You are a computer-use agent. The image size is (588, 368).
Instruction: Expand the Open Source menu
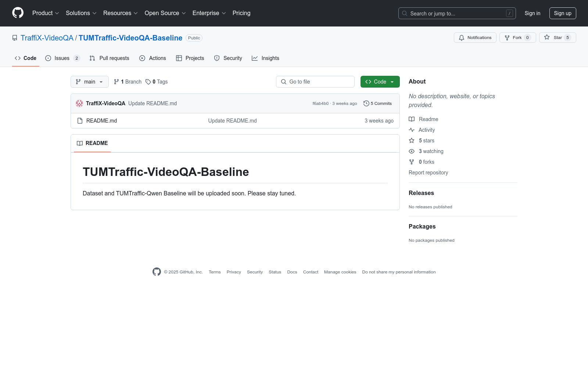165,13
